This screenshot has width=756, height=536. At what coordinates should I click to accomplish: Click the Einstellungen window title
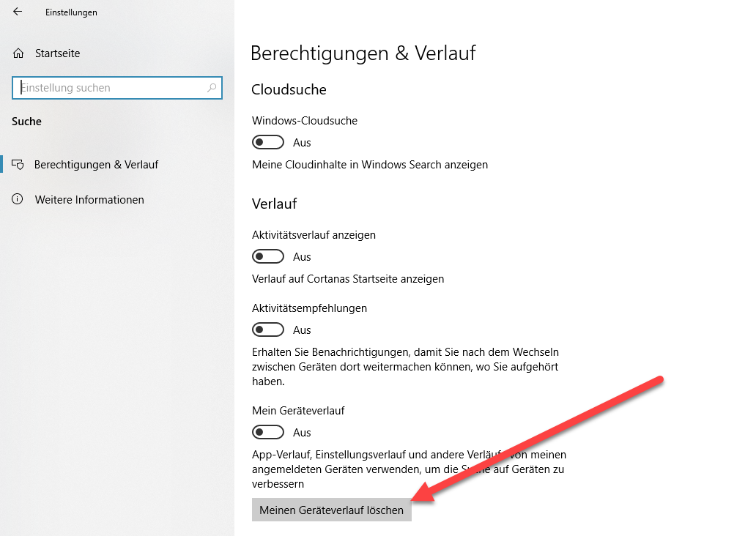click(x=71, y=12)
